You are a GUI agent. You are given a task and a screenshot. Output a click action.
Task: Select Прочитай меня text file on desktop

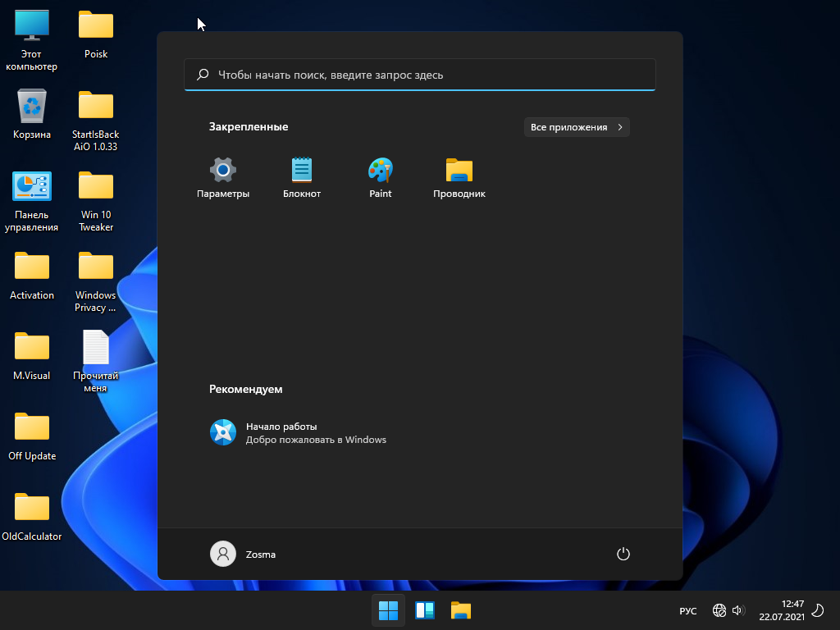tap(96, 349)
